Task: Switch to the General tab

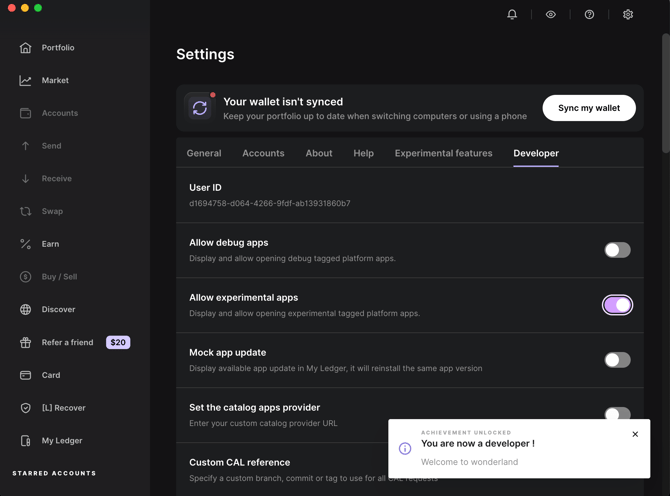Action: pyautogui.click(x=204, y=153)
